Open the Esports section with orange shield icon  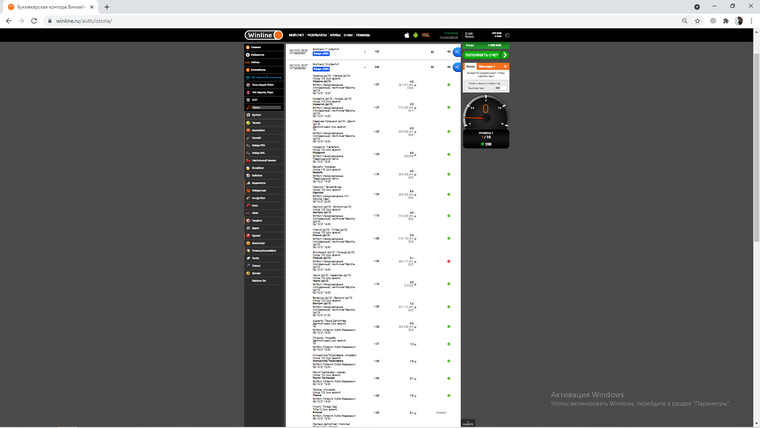[x=264, y=190]
